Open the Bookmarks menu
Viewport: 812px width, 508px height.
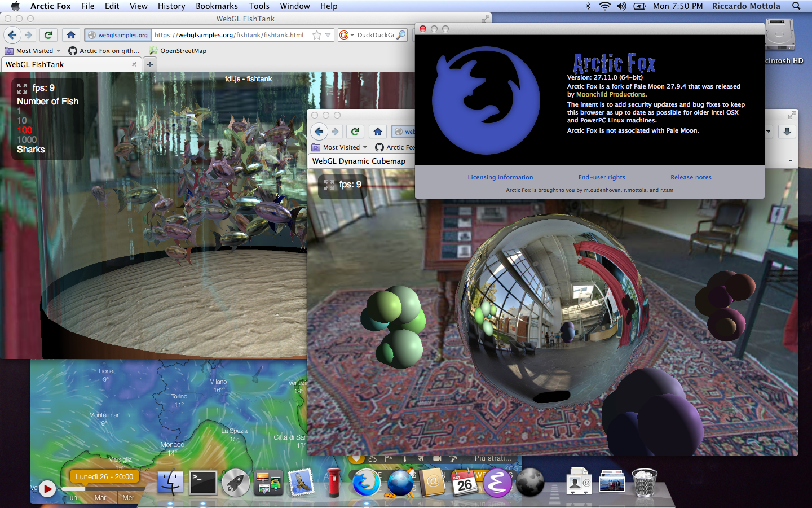(217, 6)
